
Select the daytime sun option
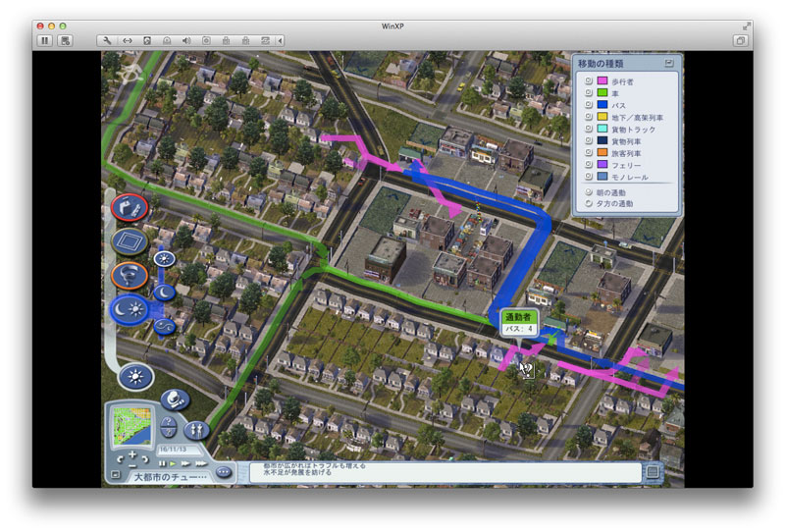click(x=164, y=259)
